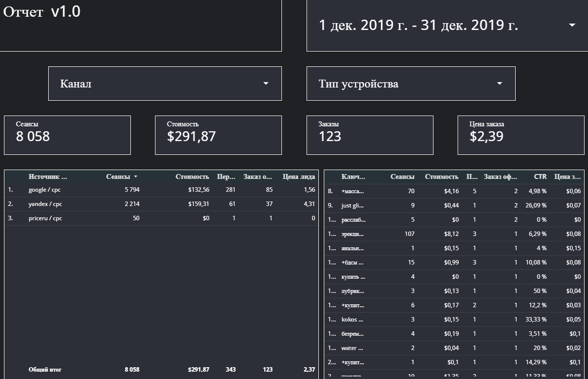Click the Заказы 123 scorecard
Image resolution: width=588 pixels, height=379 pixels.
[x=370, y=135]
